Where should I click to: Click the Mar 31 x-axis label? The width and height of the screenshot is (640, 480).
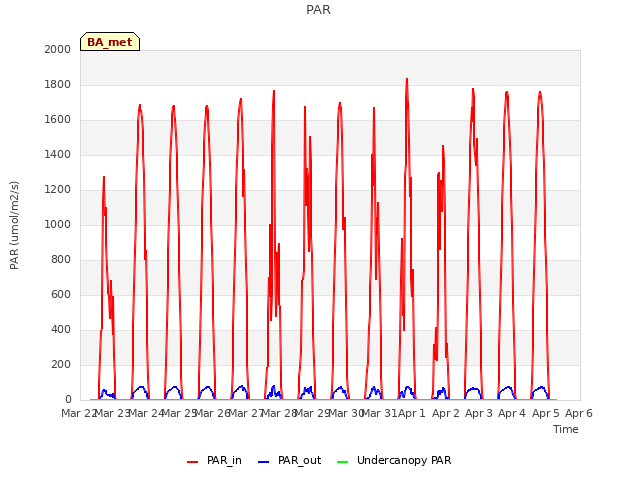pyautogui.click(x=379, y=413)
